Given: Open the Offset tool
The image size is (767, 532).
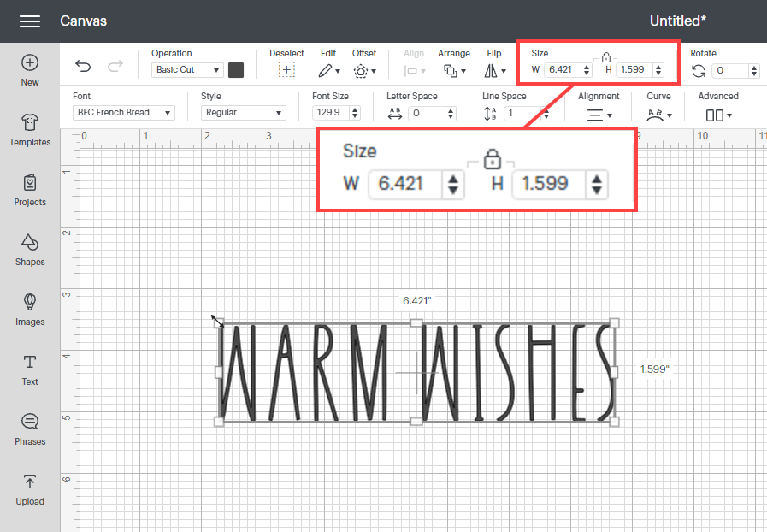Looking at the screenshot, I should tap(364, 71).
